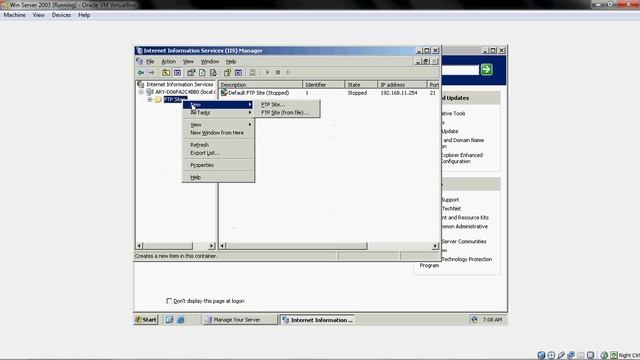Open the Server Communities link

[x=464, y=242]
